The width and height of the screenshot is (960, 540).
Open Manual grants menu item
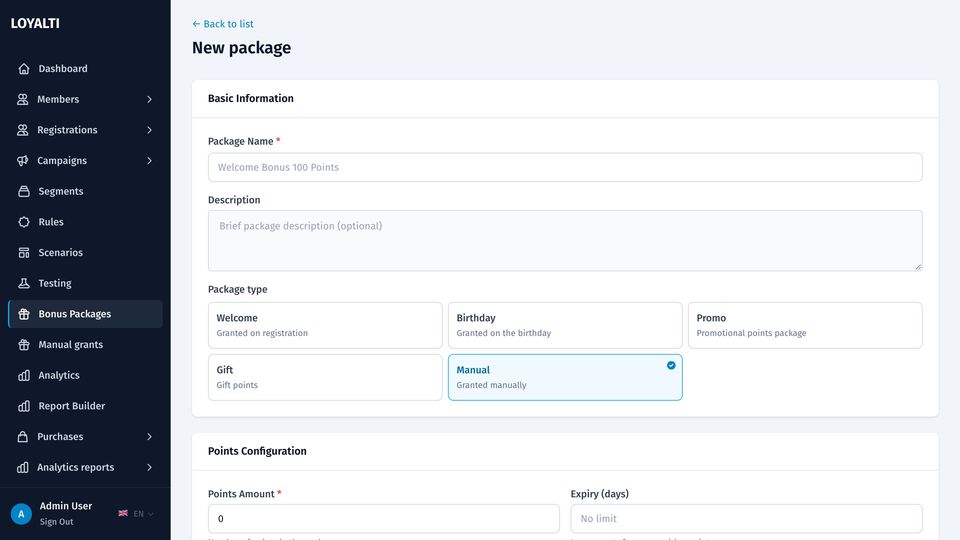pos(85,345)
